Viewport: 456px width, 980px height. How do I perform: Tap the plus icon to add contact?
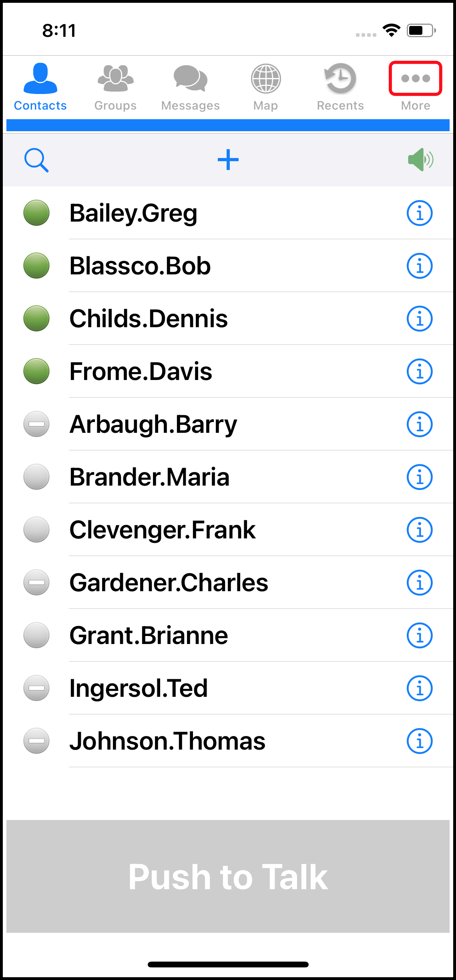click(228, 160)
